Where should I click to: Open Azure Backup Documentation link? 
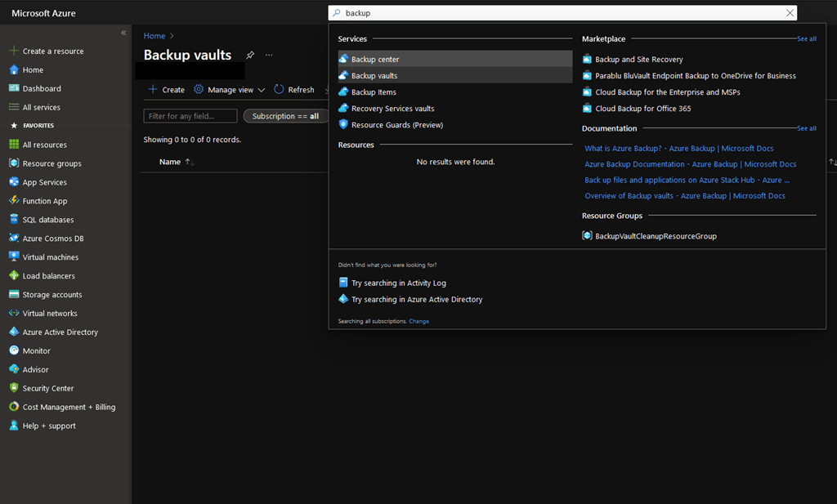(x=690, y=164)
